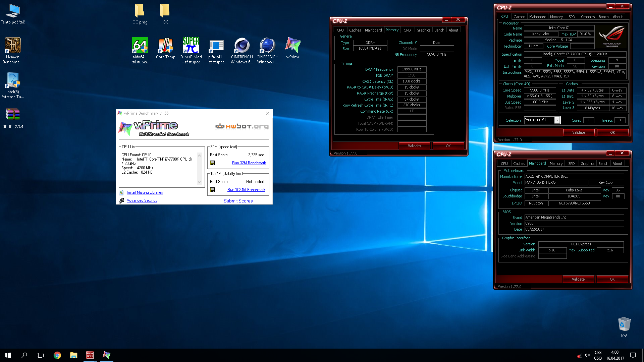Open Advanced Settings link
Image resolution: width=644 pixels, height=362 pixels.
coord(142,200)
